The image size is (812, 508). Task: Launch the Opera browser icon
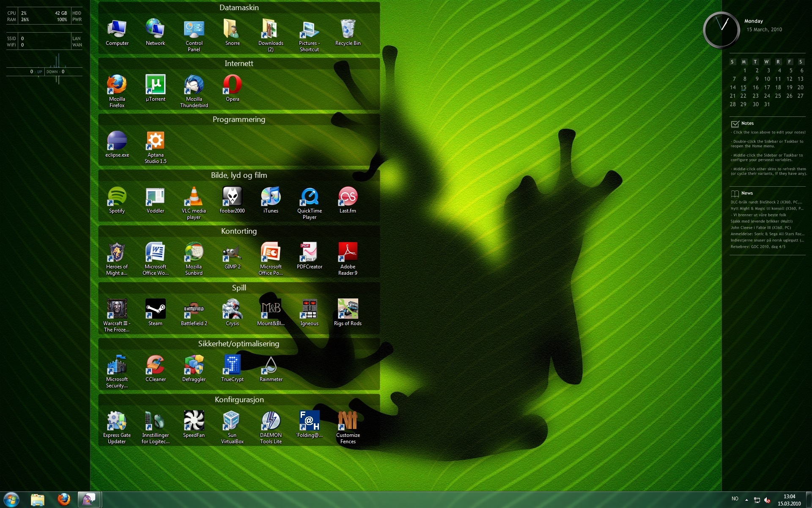click(232, 88)
